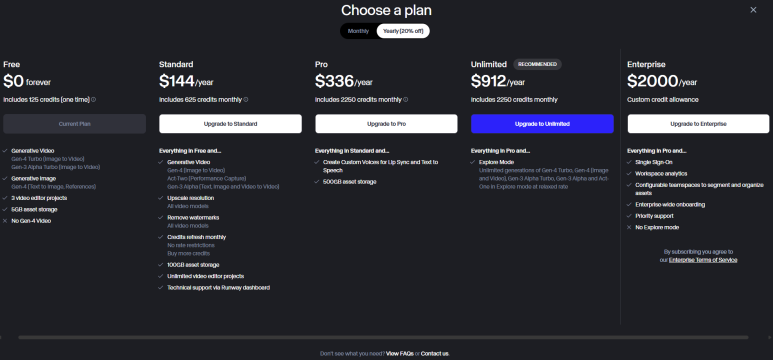This screenshot has height=360, width=773.
Task: Click scrollbar right arrow
Action: pos(771,337)
